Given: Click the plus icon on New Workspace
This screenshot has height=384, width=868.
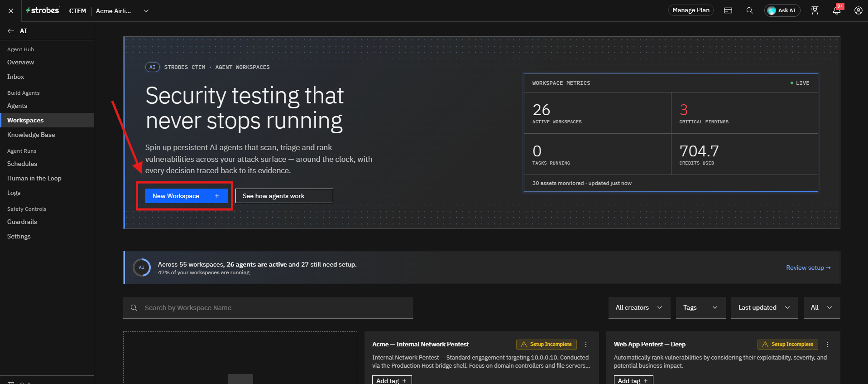Looking at the screenshot, I should pos(217,196).
